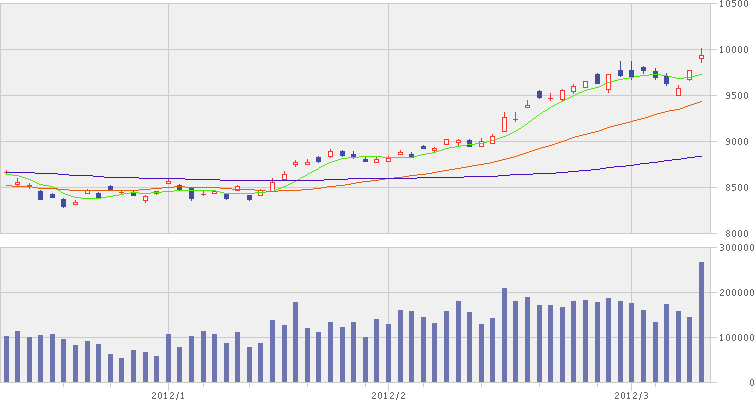Select the 10500 price axis label
The height and width of the screenshot is (400, 755).
[734, 4]
